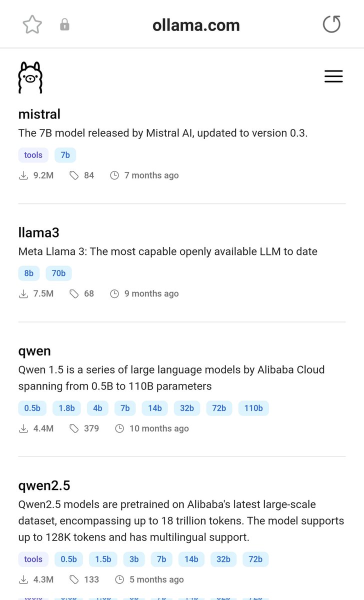Select the tools tag under mistral
364x600 pixels.
tap(33, 155)
